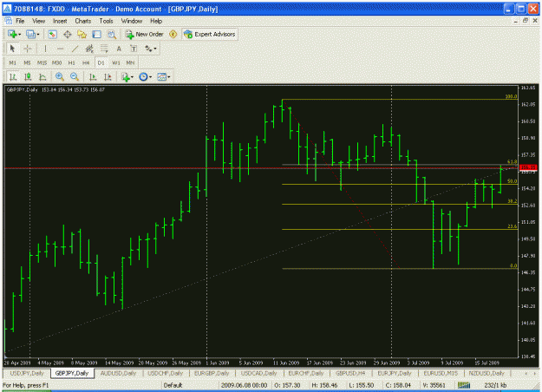Viewport: 542px width, 392px height.
Task: Switch to M5 timeframe
Action: tap(27, 63)
